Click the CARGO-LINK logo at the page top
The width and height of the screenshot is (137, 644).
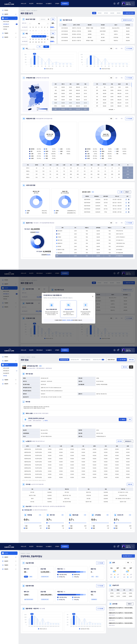(9, 4)
